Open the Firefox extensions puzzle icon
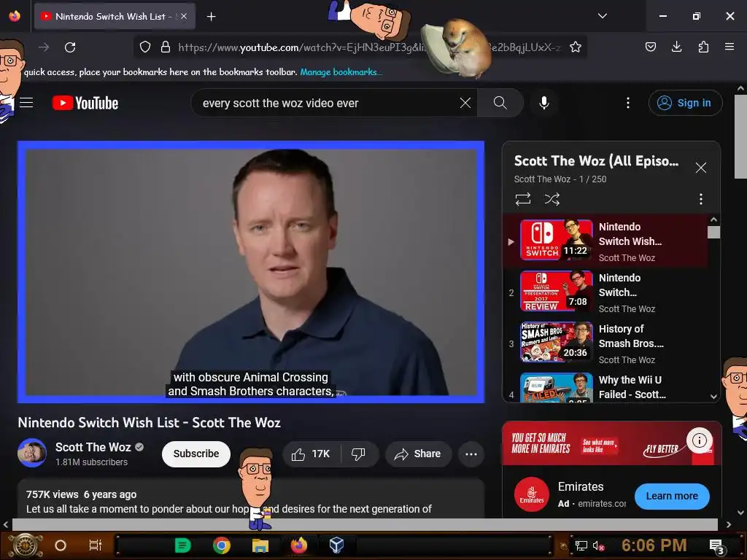This screenshot has width=747, height=560. click(x=703, y=47)
